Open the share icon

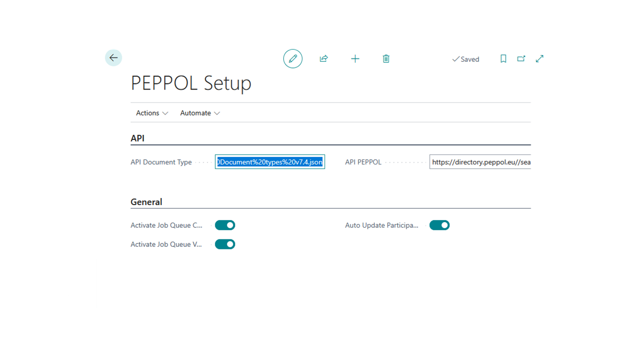(324, 59)
